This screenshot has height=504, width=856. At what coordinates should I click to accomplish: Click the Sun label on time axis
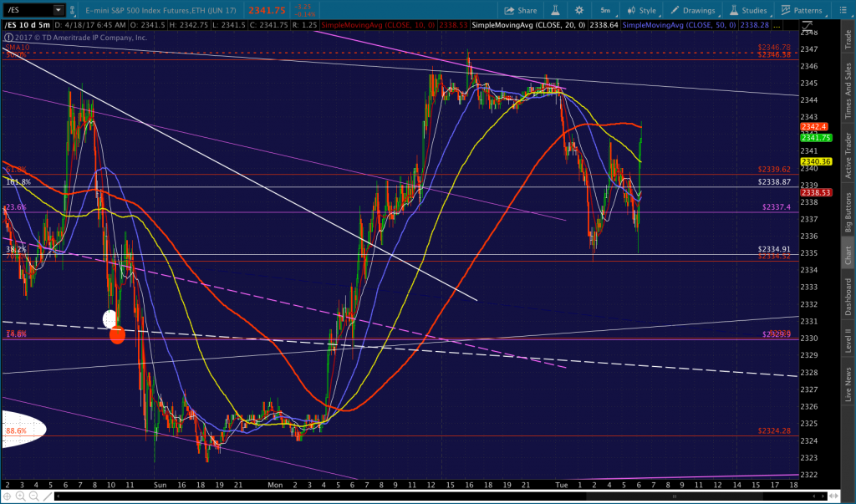160,485
